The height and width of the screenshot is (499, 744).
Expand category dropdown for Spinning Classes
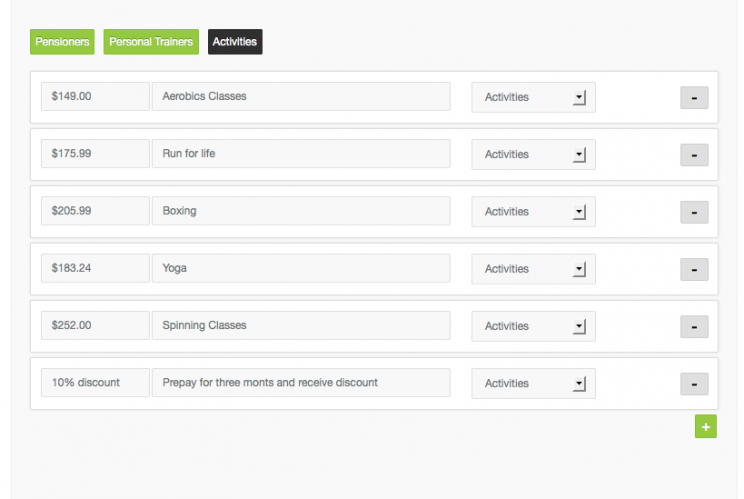pyautogui.click(x=533, y=325)
